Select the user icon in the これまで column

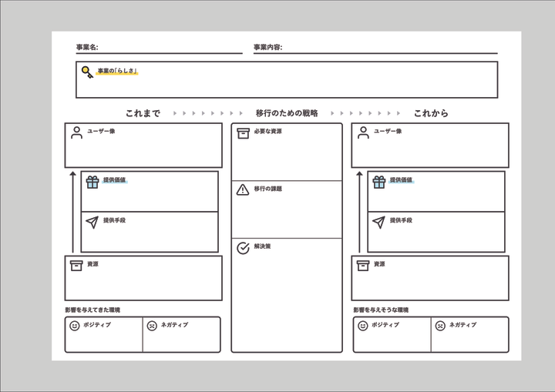[76, 132]
